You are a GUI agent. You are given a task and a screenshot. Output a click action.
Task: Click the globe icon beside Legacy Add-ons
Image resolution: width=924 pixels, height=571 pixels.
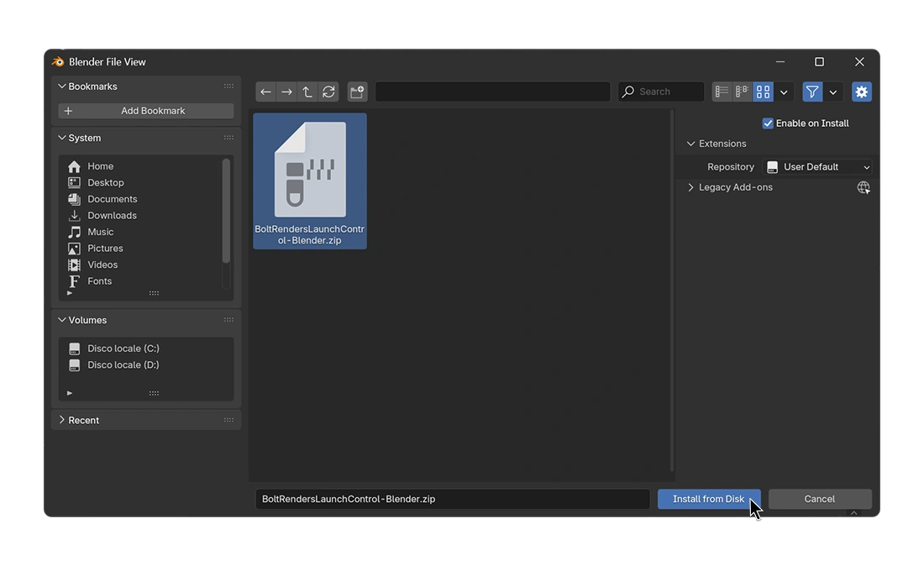(x=864, y=188)
